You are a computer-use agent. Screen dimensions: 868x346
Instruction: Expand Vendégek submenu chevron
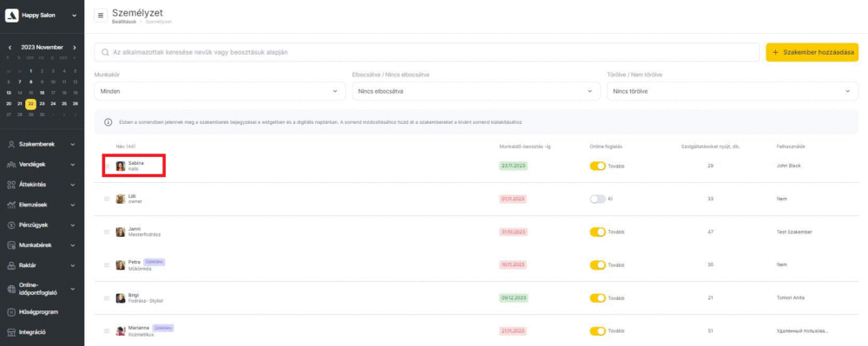pyautogui.click(x=73, y=165)
